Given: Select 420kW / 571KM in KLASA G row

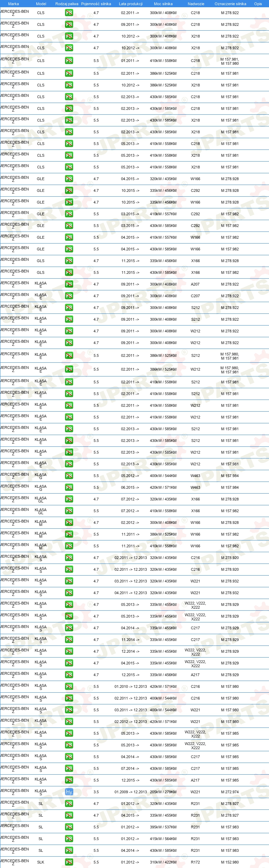Looking at the screenshot, I should coord(163,487).
